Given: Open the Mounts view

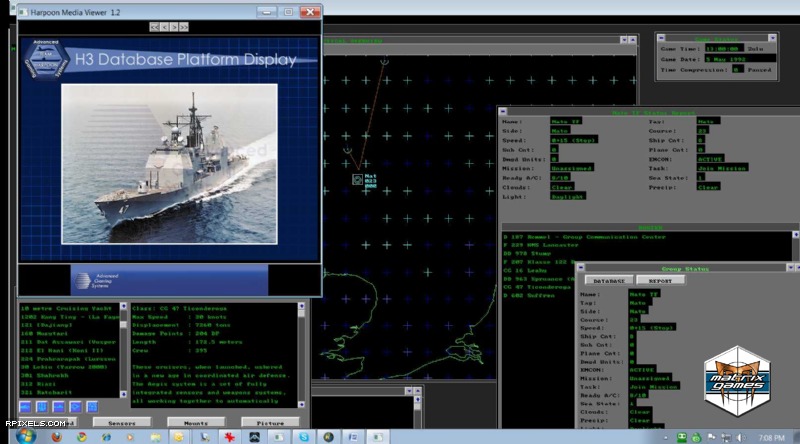Looking at the screenshot, I should click(x=194, y=423).
